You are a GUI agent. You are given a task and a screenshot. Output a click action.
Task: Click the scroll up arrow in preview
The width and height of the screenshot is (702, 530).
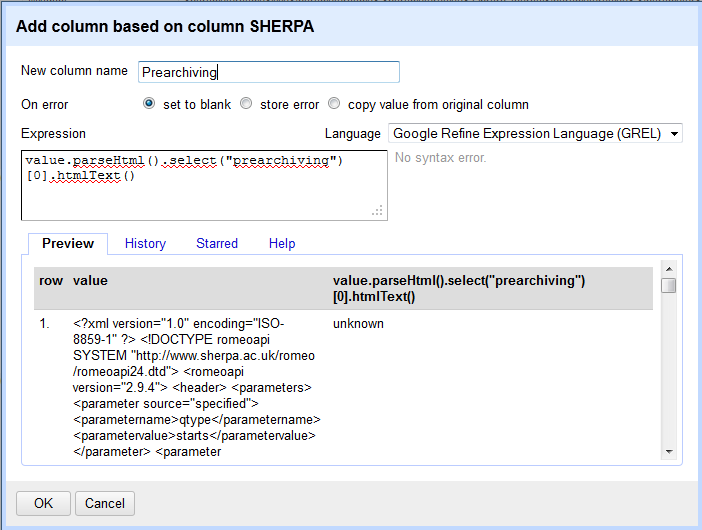point(669,269)
